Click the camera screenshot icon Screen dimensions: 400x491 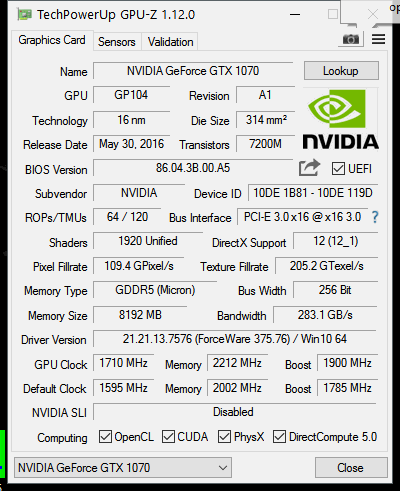point(351,39)
